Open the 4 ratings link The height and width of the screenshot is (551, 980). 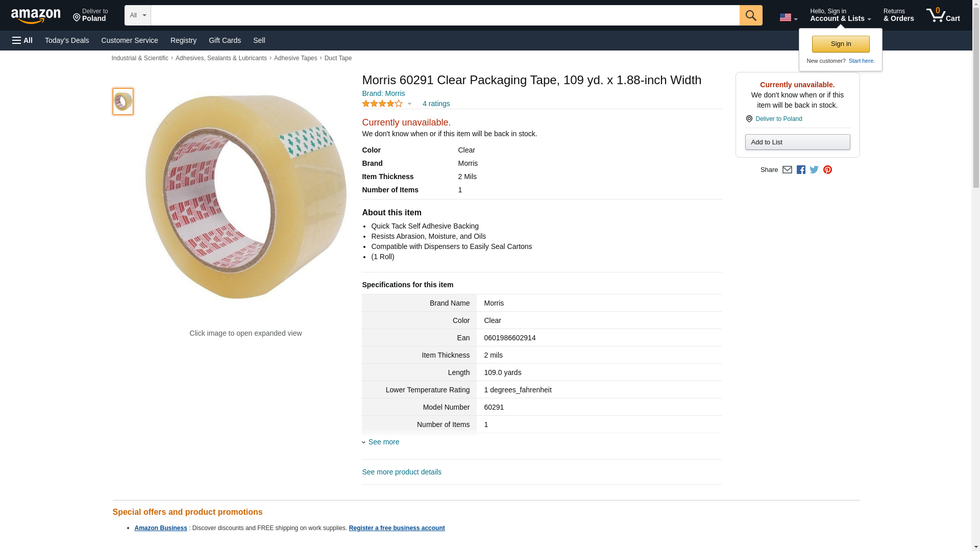point(436,104)
